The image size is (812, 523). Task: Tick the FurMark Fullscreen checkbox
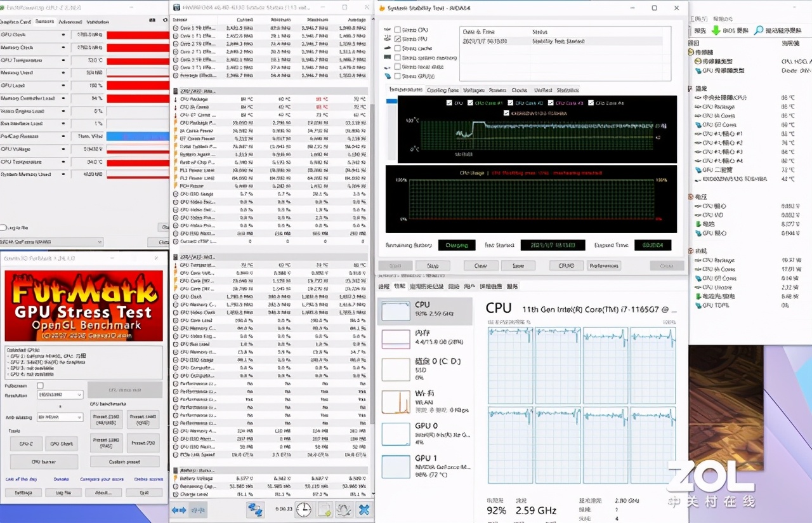coord(41,385)
